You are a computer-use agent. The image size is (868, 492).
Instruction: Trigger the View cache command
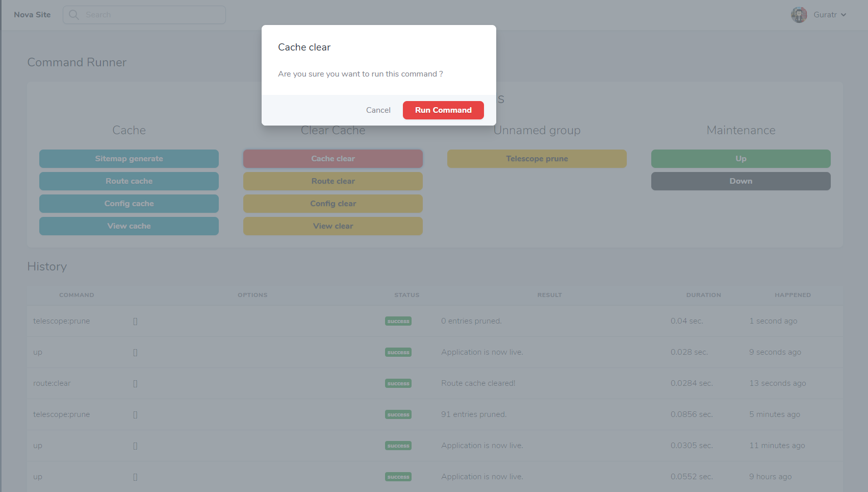[x=129, y=226]
